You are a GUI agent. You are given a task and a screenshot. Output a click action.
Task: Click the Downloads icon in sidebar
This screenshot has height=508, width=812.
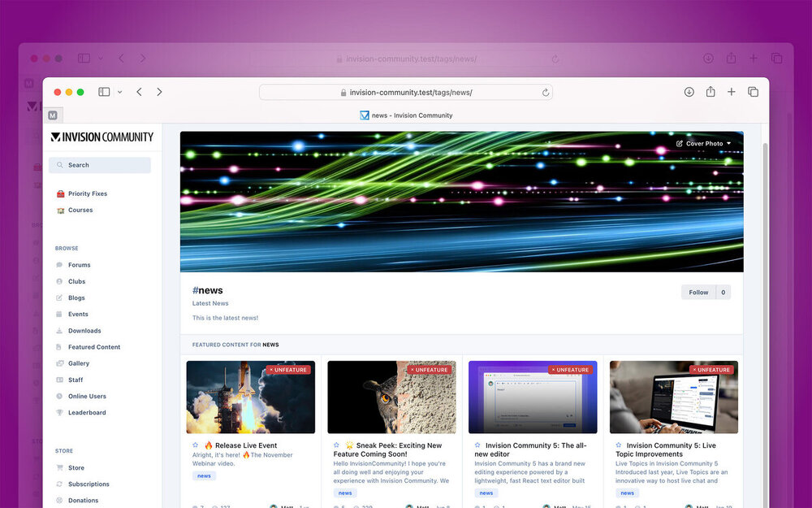59,331
